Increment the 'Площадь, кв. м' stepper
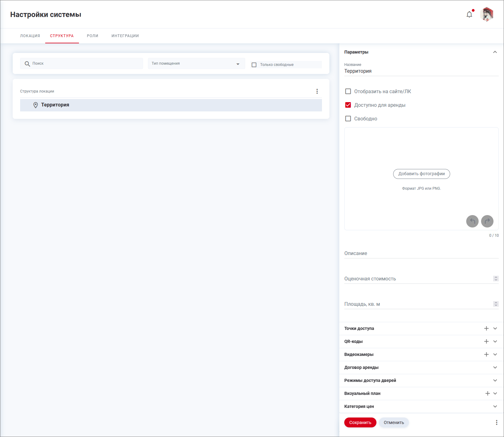504x437 pixels. click(496, 303)
